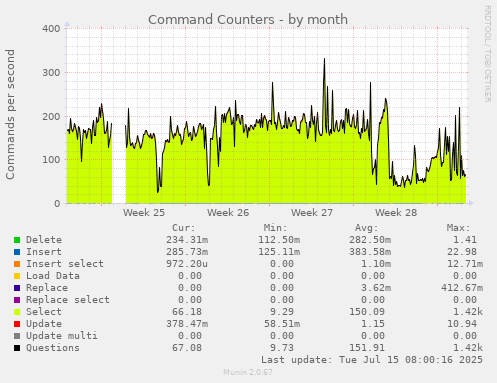The image size is (497, 383).
Task: Click the green Delete legend swatch
Action: pyautogui.click(x=17, y=240)
